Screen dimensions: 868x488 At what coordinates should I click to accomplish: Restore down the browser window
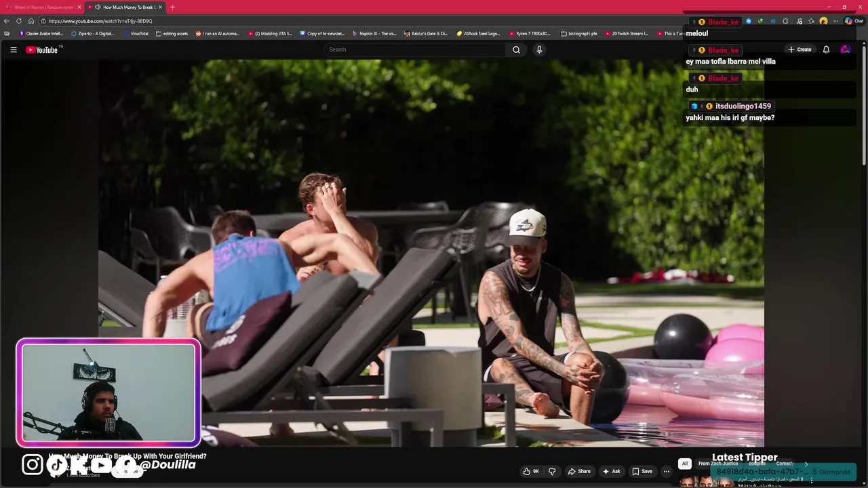pyautogui.click(x=844, y=7)
